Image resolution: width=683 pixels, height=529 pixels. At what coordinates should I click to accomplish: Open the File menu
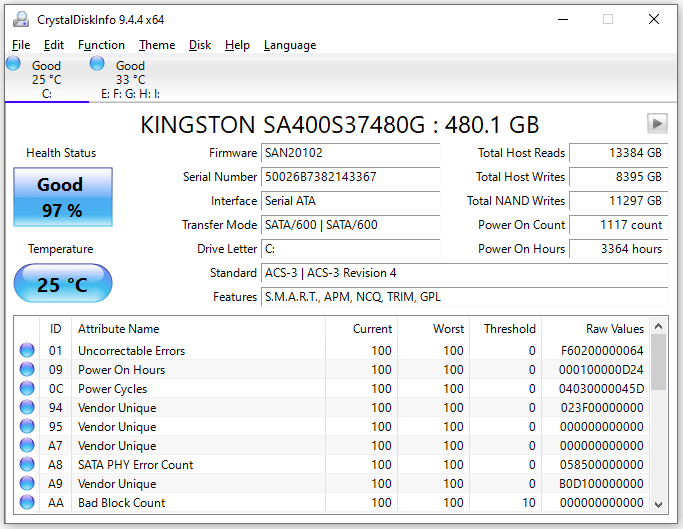21,45
